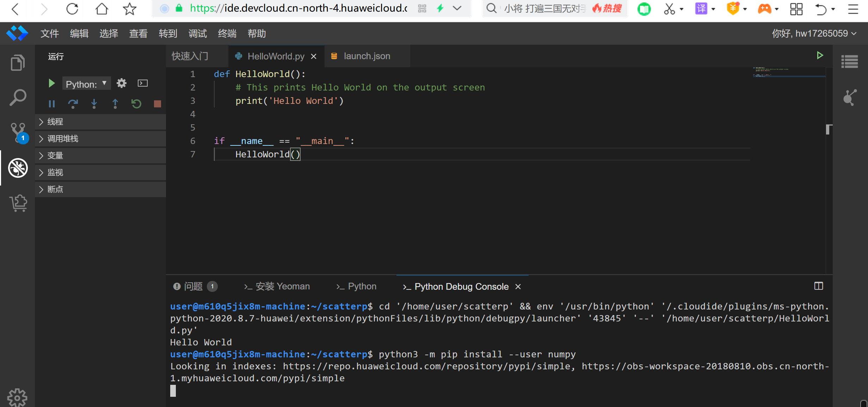Stop debugging with red square button

[158, 104]
